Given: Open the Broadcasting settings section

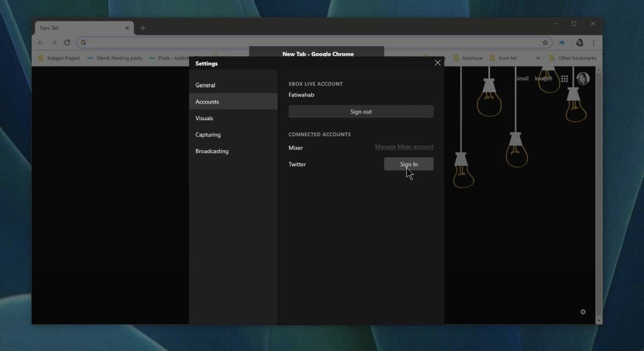Looking at the screenshot, I should tap(233, 151).
